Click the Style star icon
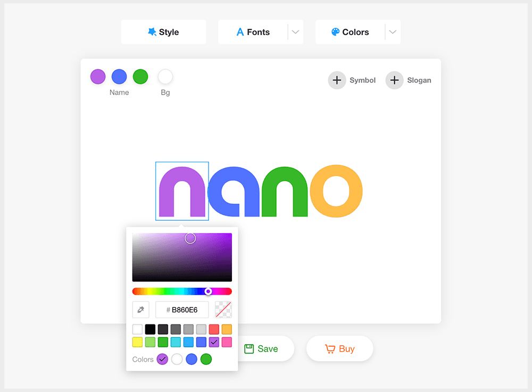532x392 pixels. [x=152, y=32]
